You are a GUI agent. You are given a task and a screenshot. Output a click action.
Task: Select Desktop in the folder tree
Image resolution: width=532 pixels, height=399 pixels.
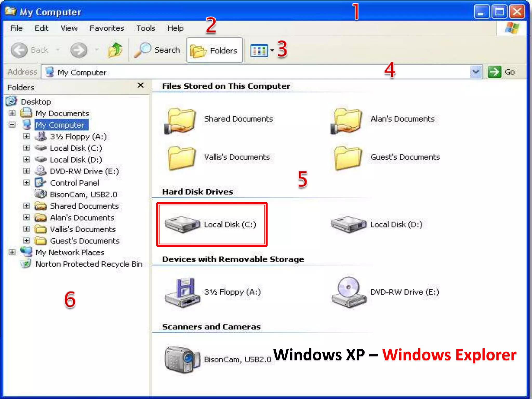pos(36,102)
